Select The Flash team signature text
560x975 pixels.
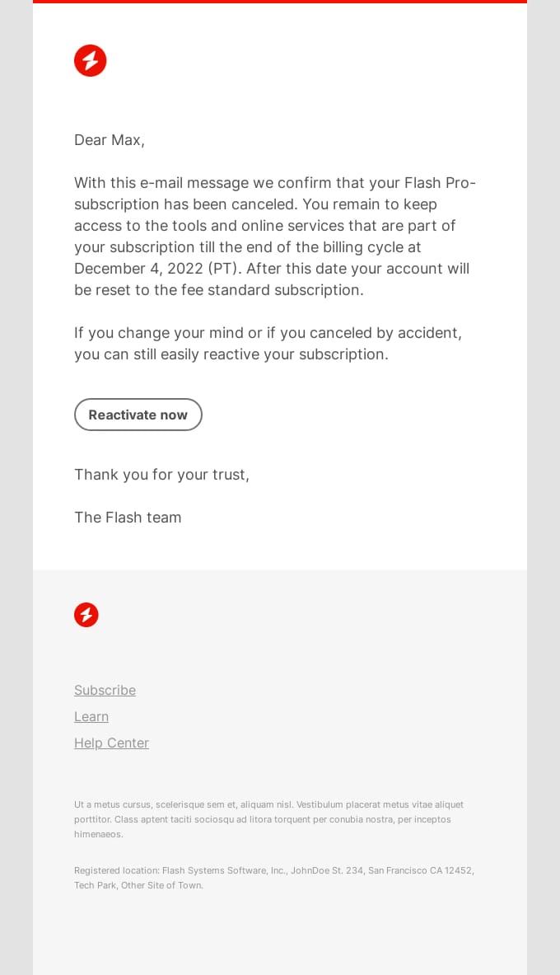[128, 517]
